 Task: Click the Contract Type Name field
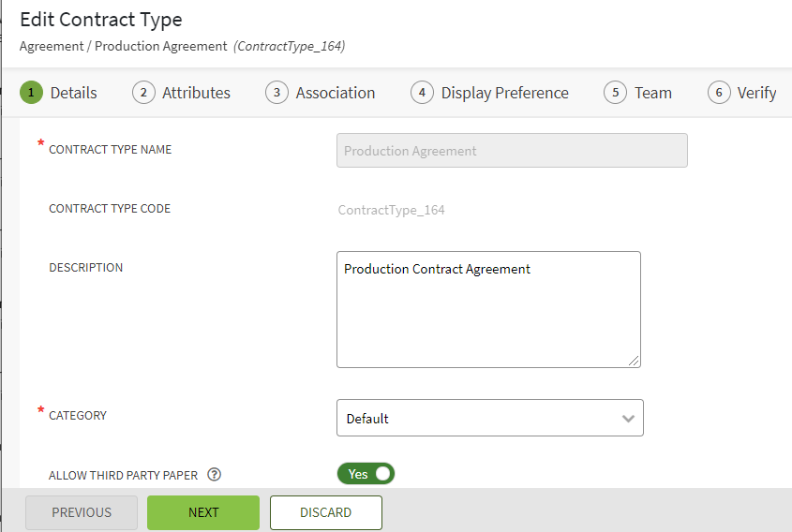pos(512,151)
